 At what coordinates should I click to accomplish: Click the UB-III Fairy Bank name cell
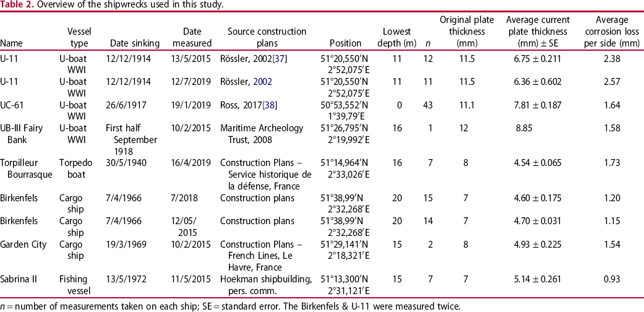(18, 134)
